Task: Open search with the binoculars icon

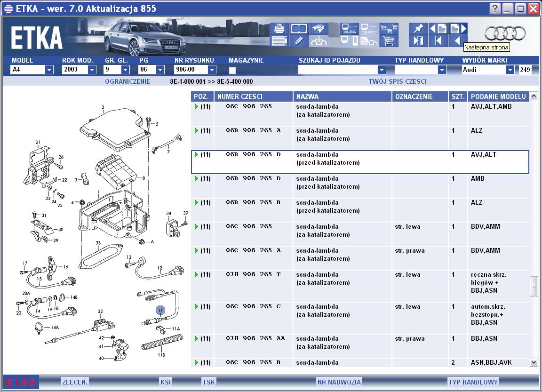Action: click(319, 28)
